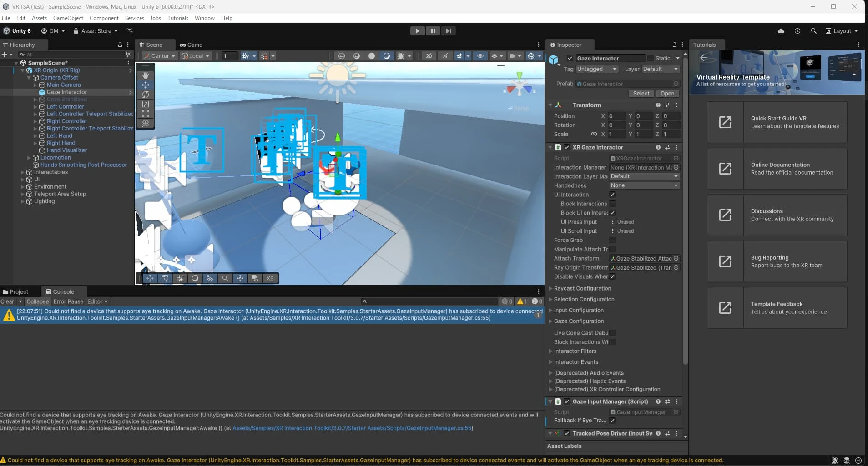The image size is (868, 466).
Task: Toggle the UI Interaction checkbox
Action: [612, 195]
